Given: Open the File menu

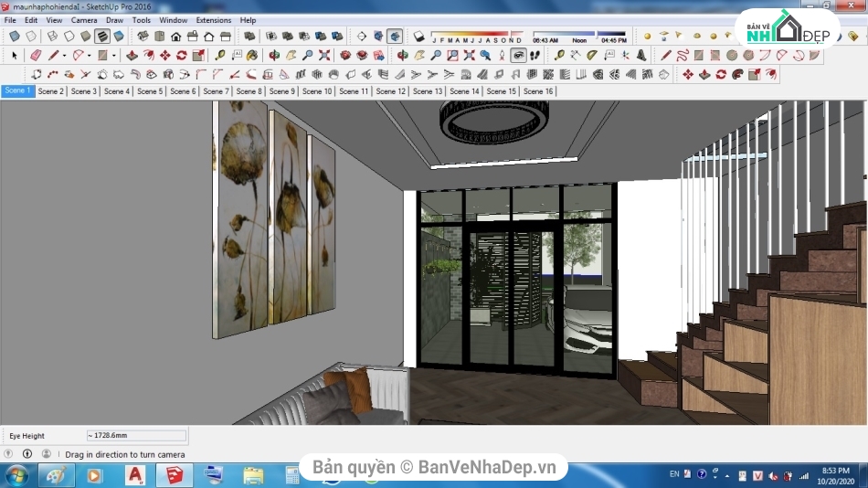Looking at the screenshot, I should [x=10, y=20].
